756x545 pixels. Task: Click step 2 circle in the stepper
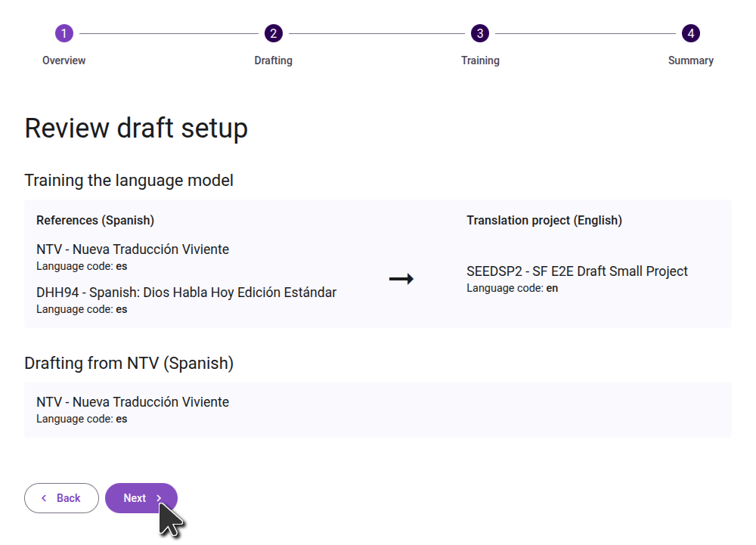click(273, 33)
